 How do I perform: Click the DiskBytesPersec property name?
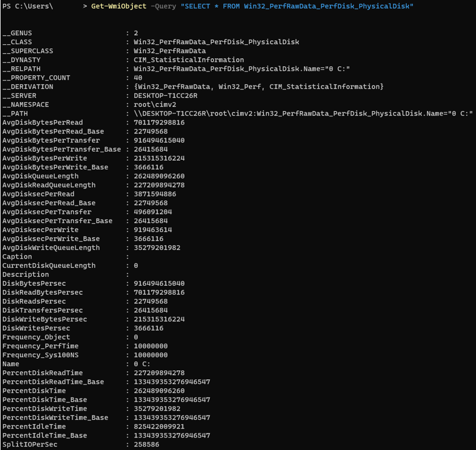34,284
